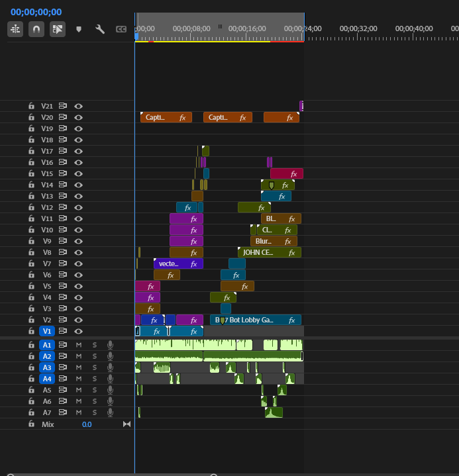Screen dimensions: 459x476
Task: Select the CL... clip on V10
Action: [277, 230]
